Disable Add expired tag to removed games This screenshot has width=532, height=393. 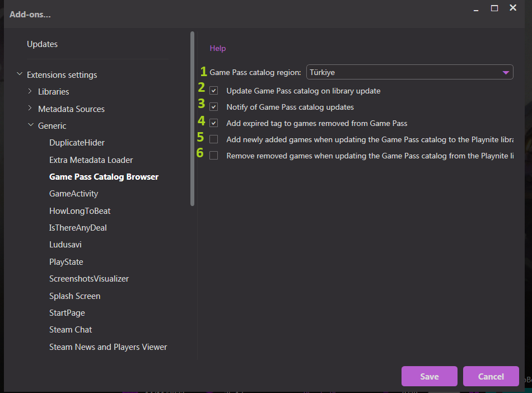click(x=214, y=123)
